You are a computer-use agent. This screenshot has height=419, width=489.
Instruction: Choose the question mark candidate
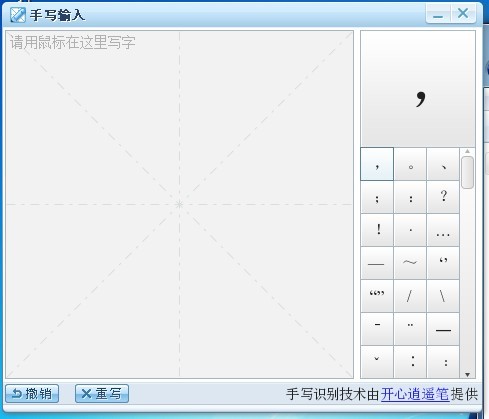tap(443, 197)
